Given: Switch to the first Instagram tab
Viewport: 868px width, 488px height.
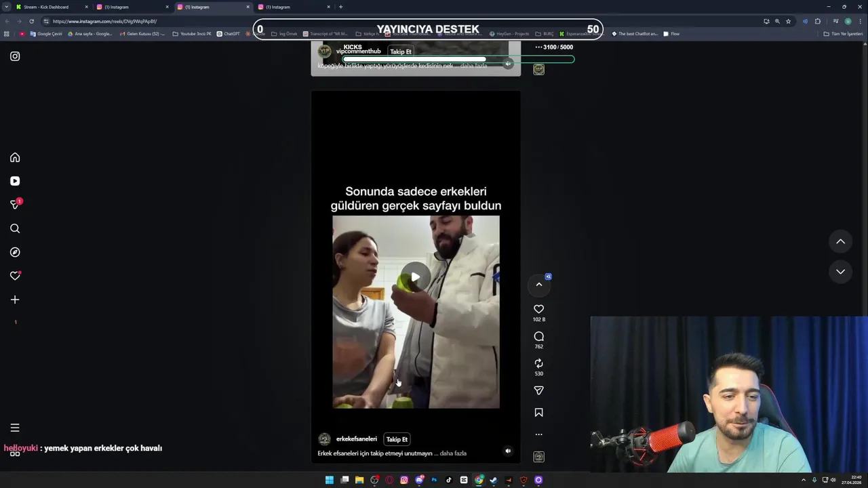Looking at the screenshot, I should coord(132,7).
